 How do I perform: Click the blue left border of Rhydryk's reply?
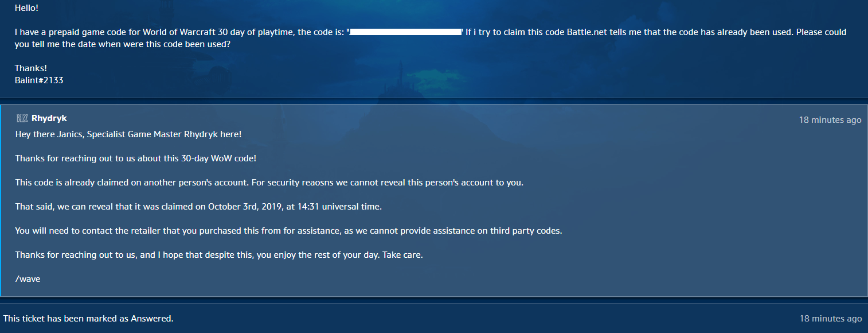click(x=1, y=200)
